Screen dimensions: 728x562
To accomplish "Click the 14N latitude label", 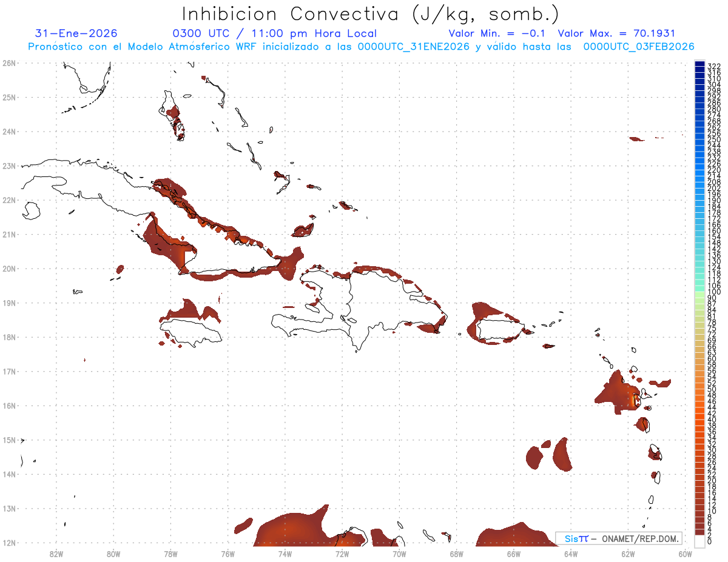I will (x=8, y=474).
